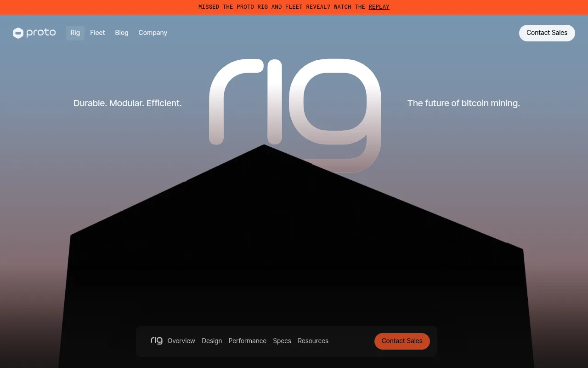
Task: Open the Company menu item
Action: (153, 33)
